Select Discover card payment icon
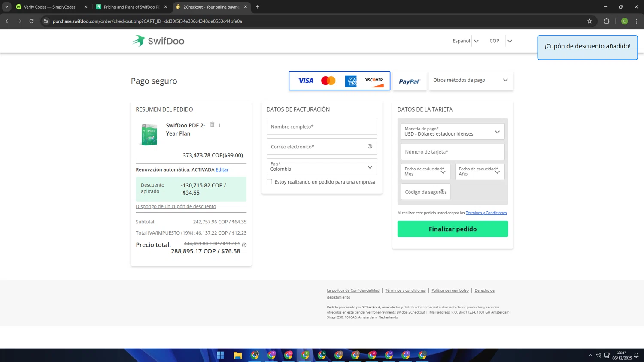The height and width of the screenshot is (362, 644). (374, 81)
